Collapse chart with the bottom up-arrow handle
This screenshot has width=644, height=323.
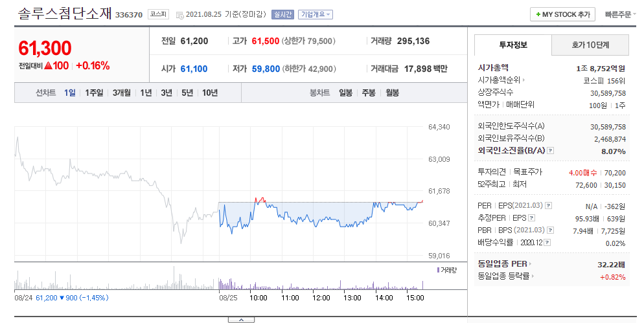pos(241,320)
